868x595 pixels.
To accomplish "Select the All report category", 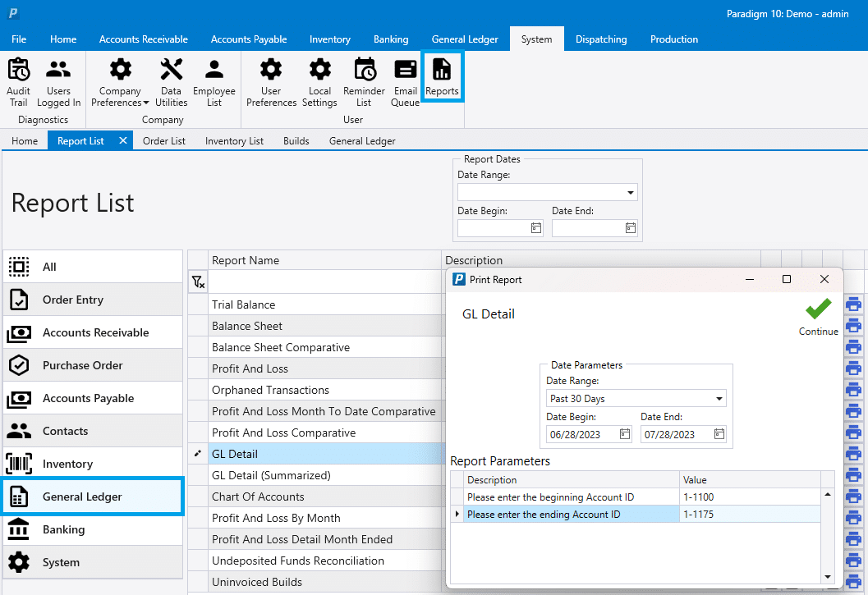I will pos(93,267).
